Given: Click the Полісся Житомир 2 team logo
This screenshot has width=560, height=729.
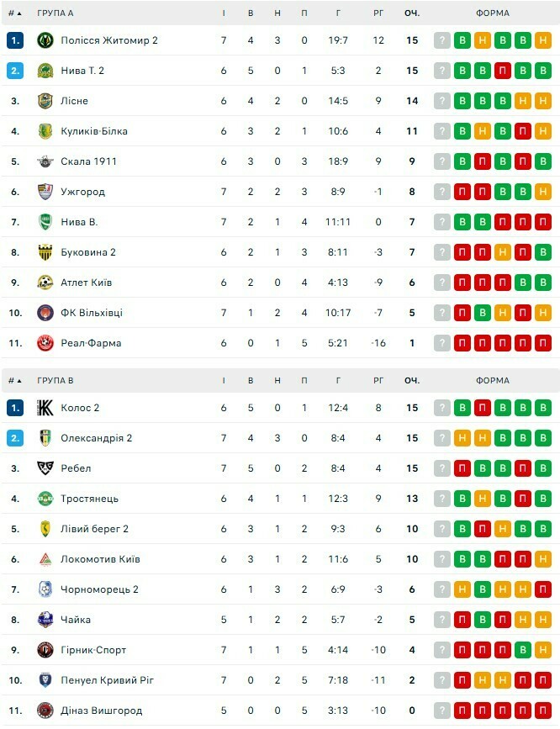Looking at the screenshot, I should pos(45,40).
